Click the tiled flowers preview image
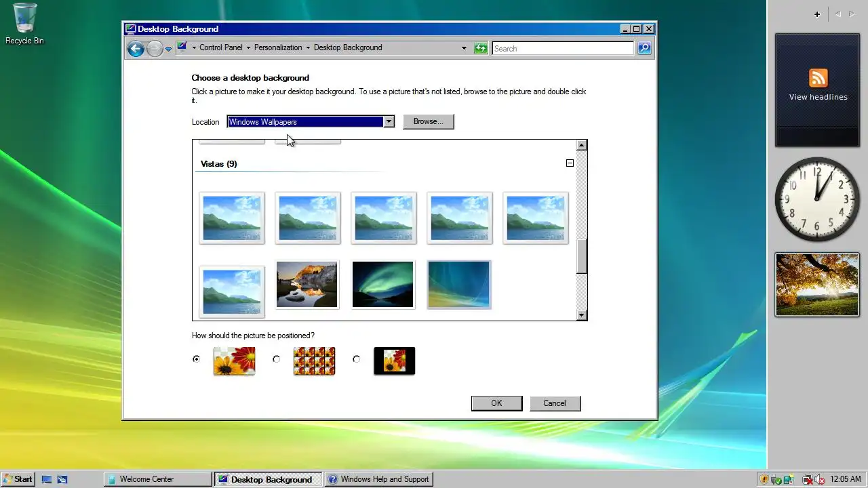 pos(314,361)
